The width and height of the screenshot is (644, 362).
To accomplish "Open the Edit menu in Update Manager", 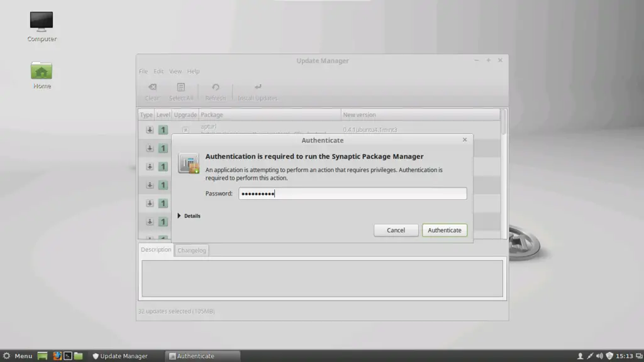I will pos(158,72).
